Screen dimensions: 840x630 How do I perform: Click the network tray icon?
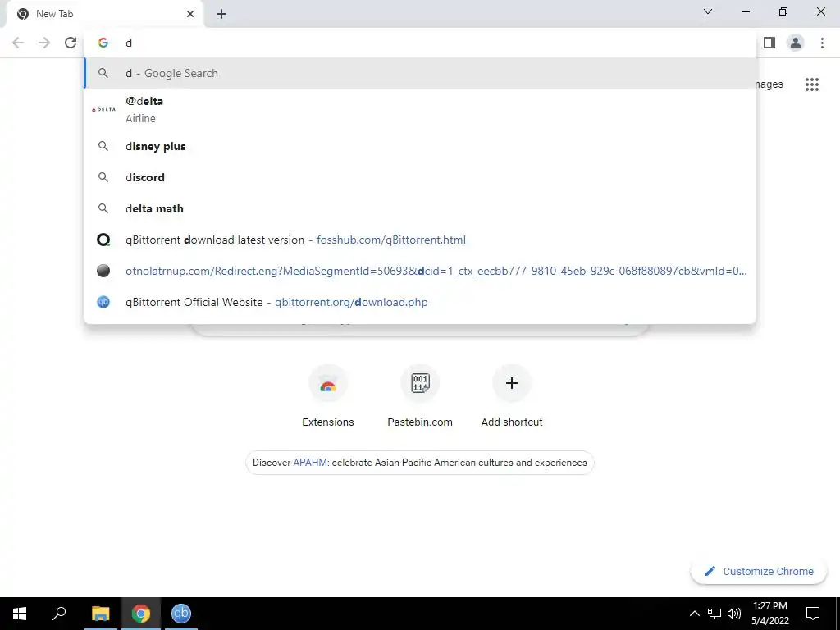click(714, 614)
